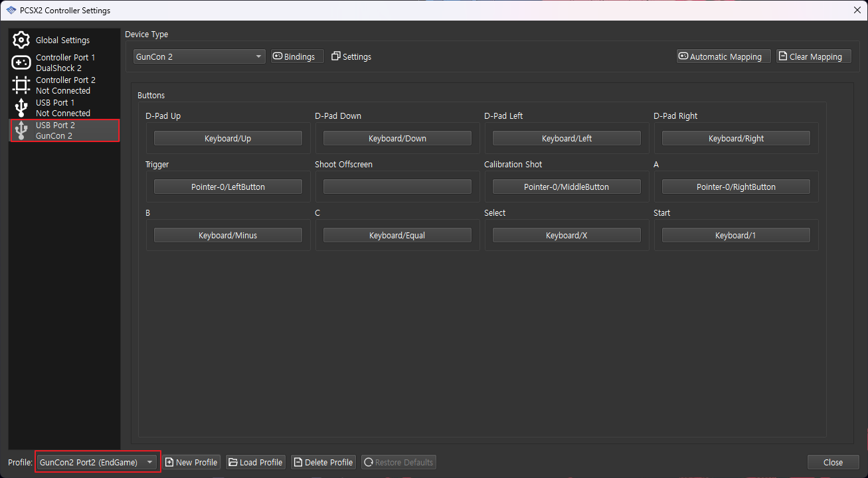This screenshot has height=478, width=868.
Task: Select USB Port 1 Not Connected icon
Action: point(21,108)
